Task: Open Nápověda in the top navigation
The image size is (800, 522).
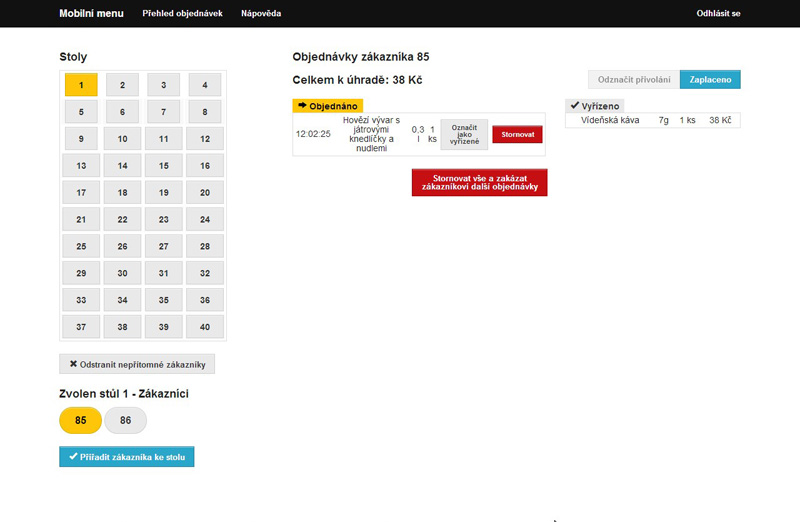Action: (261, 14)
